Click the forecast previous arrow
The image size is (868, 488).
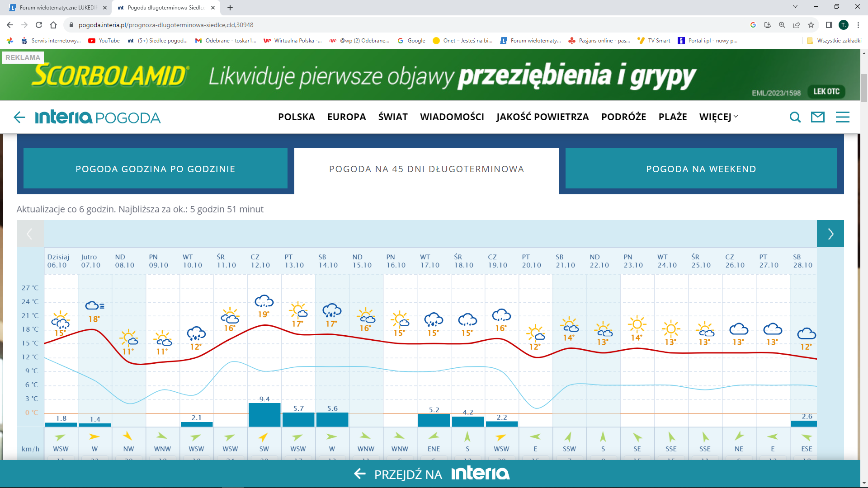click(x=30, y=234)
